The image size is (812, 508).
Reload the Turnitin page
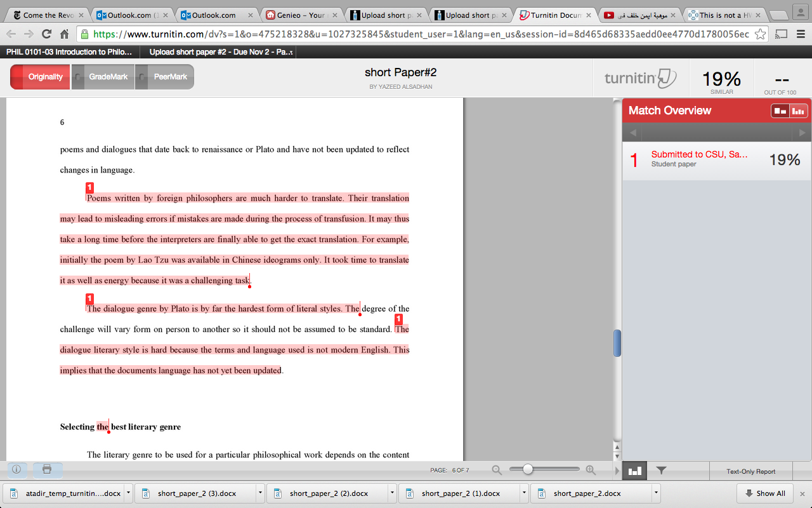point(46,34)
